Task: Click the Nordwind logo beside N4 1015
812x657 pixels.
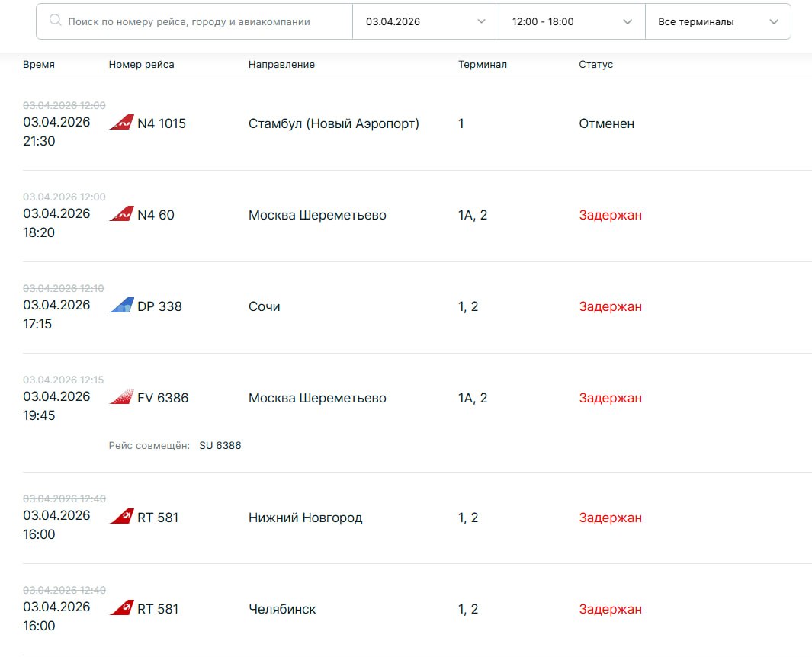Action: pyautogui.click(x=121, y=123)
